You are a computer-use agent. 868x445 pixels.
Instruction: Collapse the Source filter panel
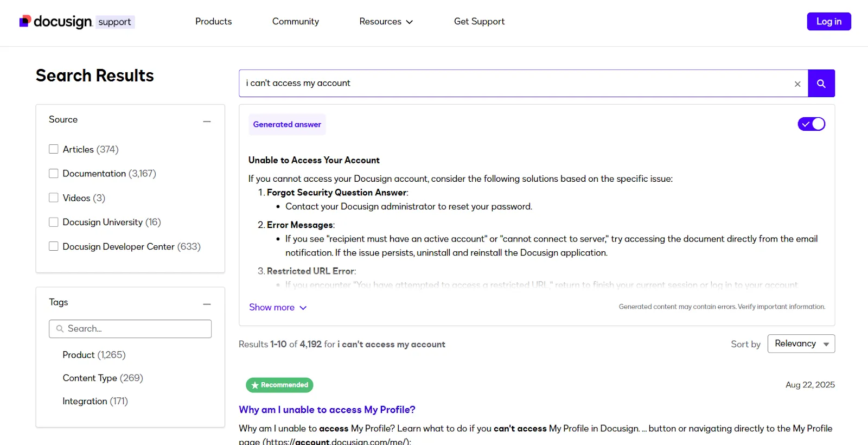207,122
